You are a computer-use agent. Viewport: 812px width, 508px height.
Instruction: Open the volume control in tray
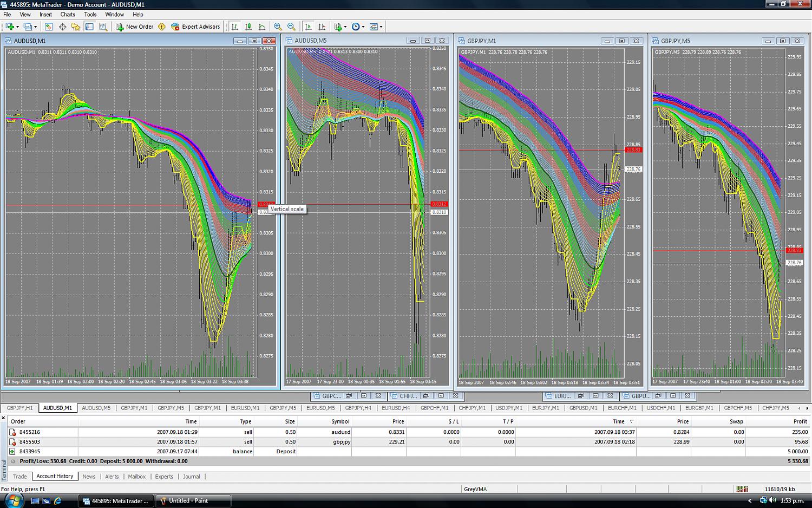pyautogui.click(x=772, y=500)
